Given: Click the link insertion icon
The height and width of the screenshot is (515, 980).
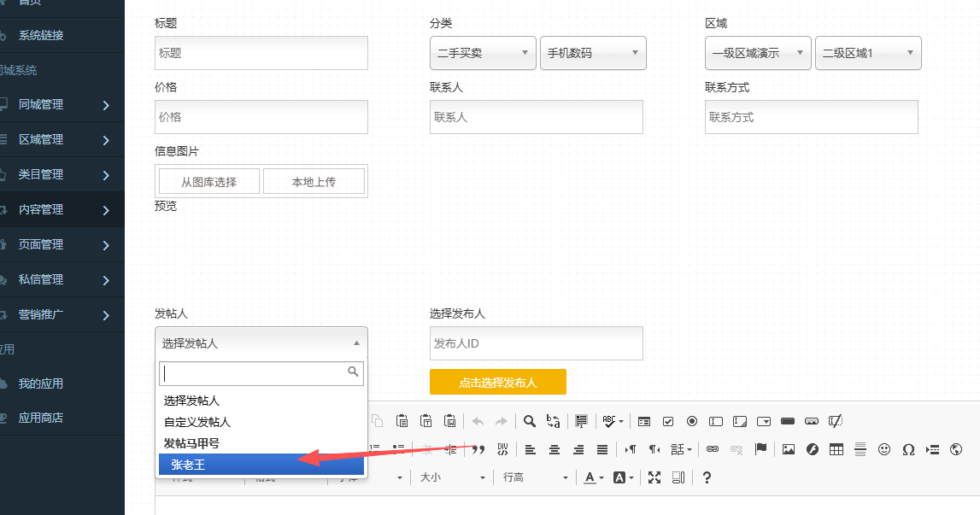Looking at the screenshot, I should [713, 449].
